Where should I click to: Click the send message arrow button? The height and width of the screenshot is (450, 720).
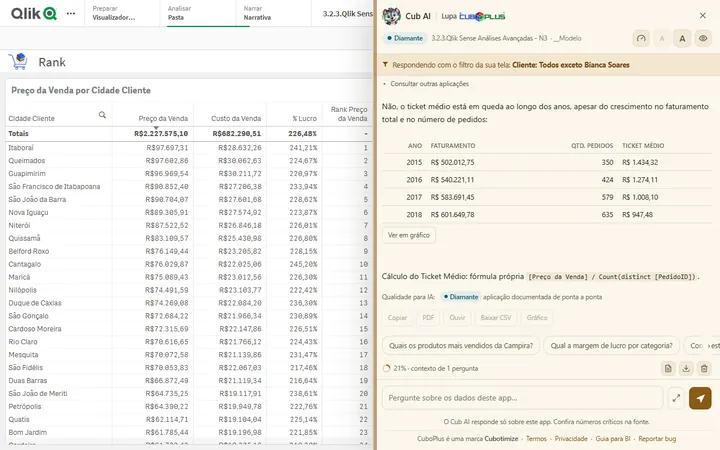(x=700, y=398)
